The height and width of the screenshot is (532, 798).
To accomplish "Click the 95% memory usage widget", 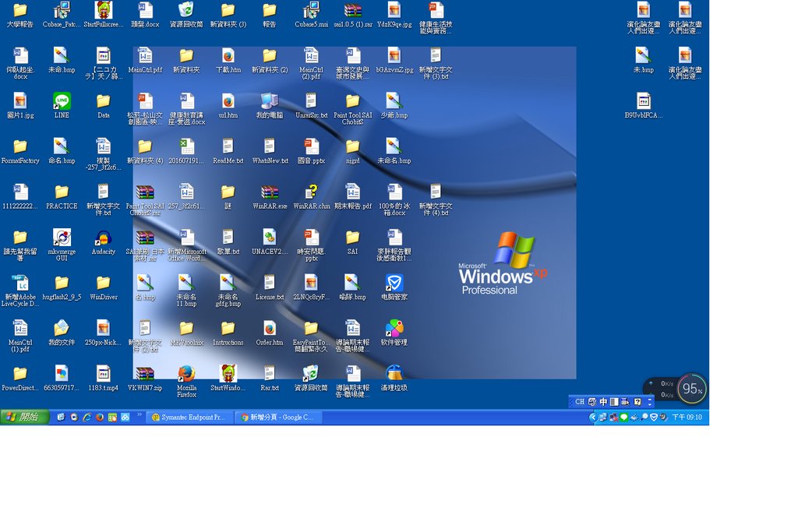I will [x=693, y=389].
